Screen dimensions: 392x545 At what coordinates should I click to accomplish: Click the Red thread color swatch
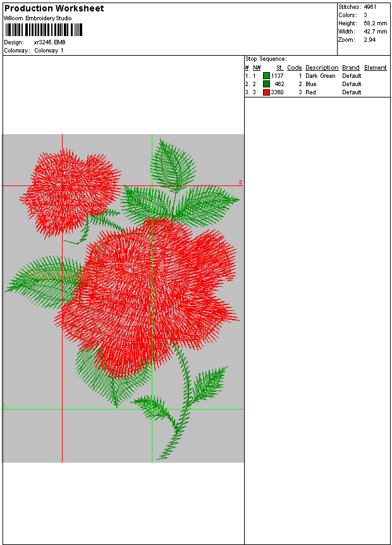[266, 92]
